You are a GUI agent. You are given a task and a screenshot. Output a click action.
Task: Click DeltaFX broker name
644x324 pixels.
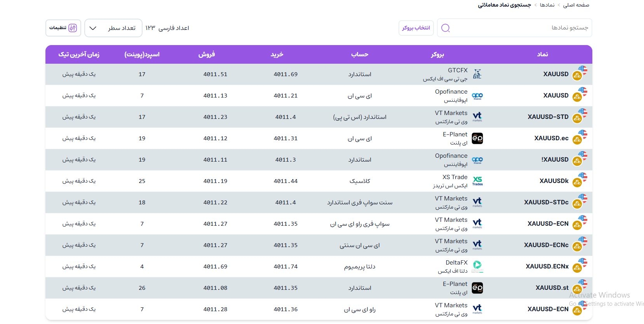[456, 263]
